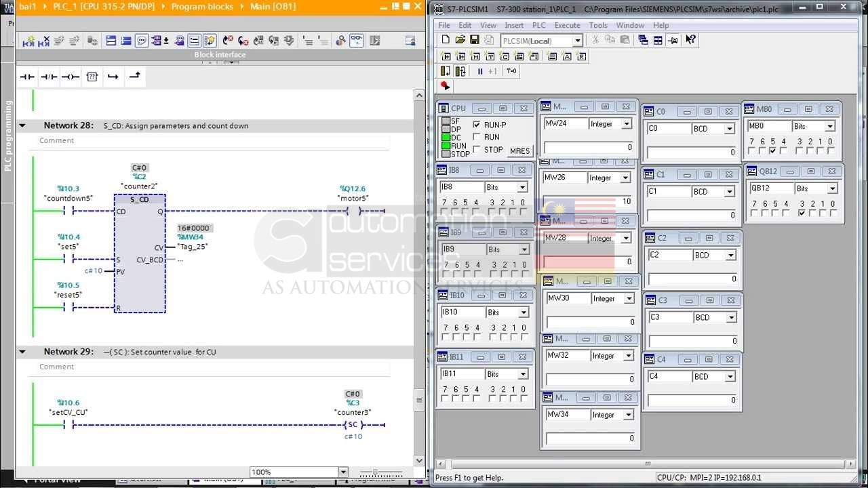
Task: Enable the RUN checkbox in CPU panel
Action: point(476,137)
